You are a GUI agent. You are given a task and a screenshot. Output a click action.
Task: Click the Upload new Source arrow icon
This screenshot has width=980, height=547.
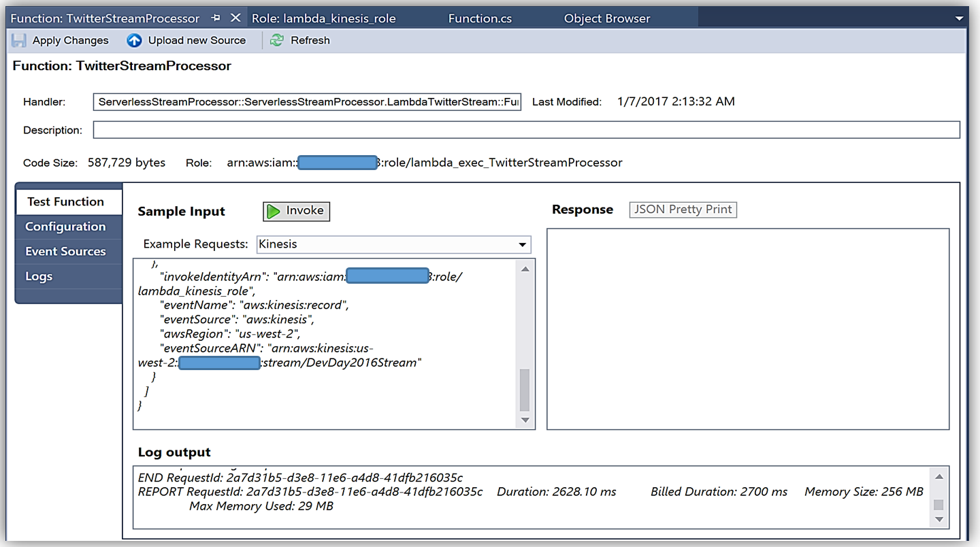pos(134,41)
